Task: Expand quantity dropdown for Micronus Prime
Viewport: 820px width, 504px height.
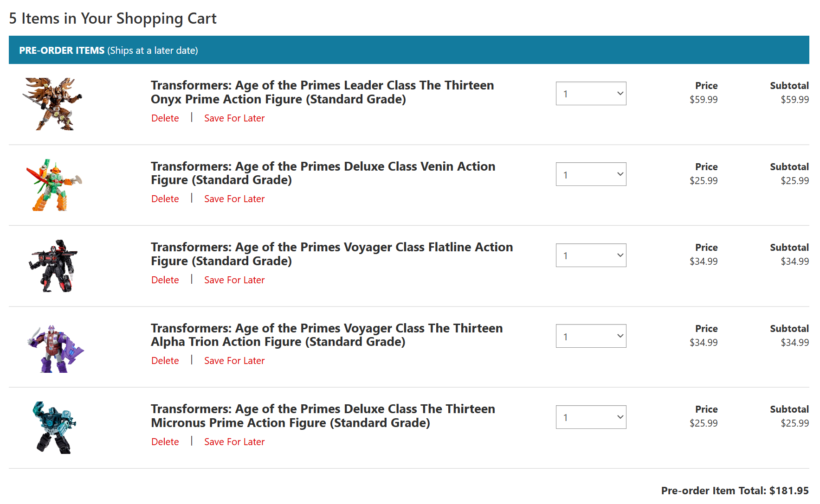Action: click(x=591, y=417)
